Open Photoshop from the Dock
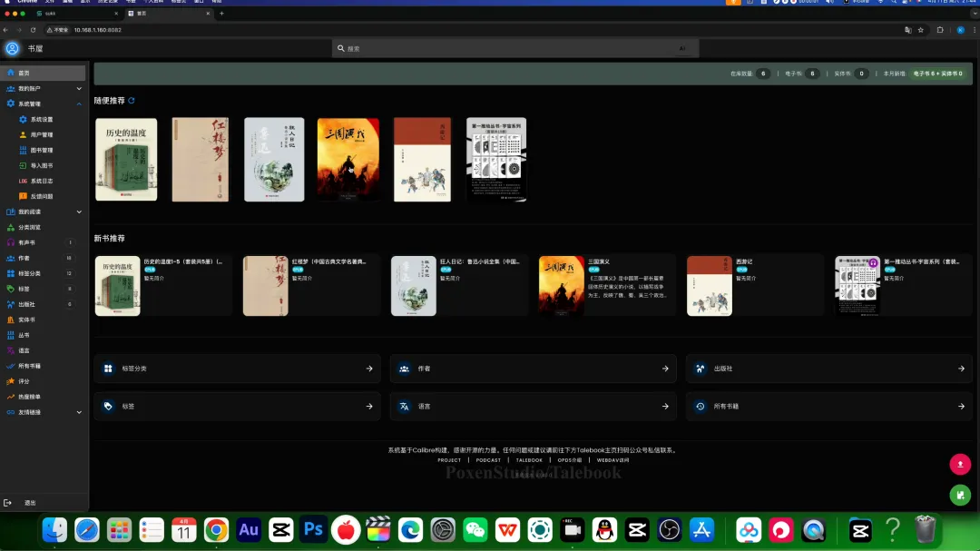 (x=313, y=530)
